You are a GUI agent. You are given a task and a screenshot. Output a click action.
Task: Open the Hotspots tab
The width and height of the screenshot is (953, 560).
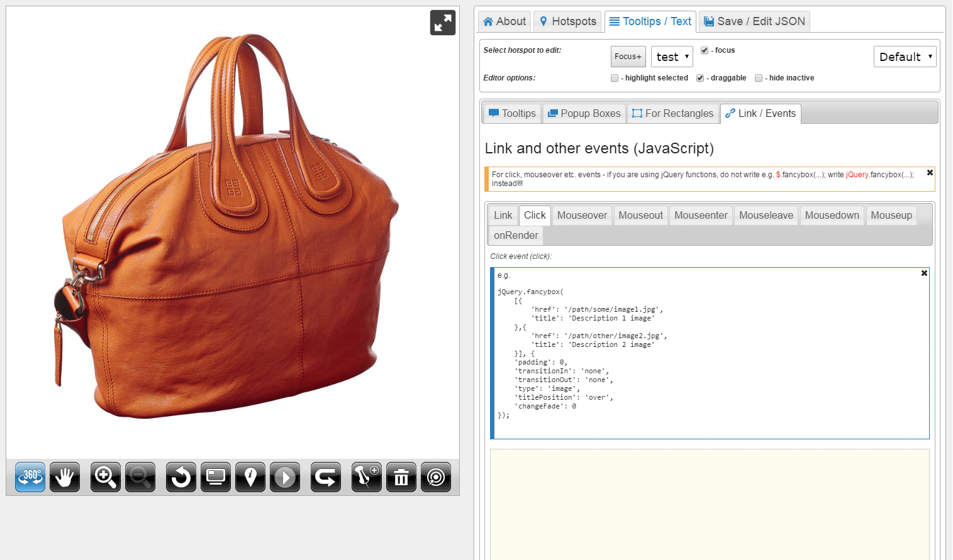(x=568, y=21)
